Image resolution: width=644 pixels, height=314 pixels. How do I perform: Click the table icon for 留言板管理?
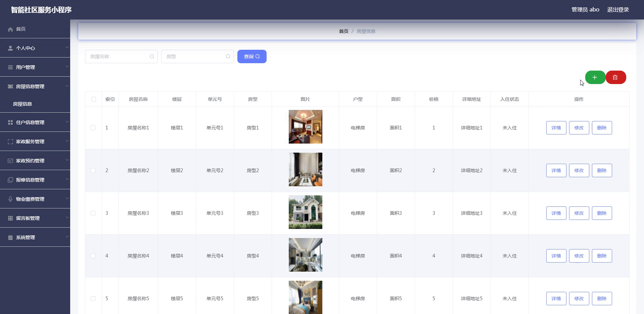pyautogui.click(x=10, y=219)
